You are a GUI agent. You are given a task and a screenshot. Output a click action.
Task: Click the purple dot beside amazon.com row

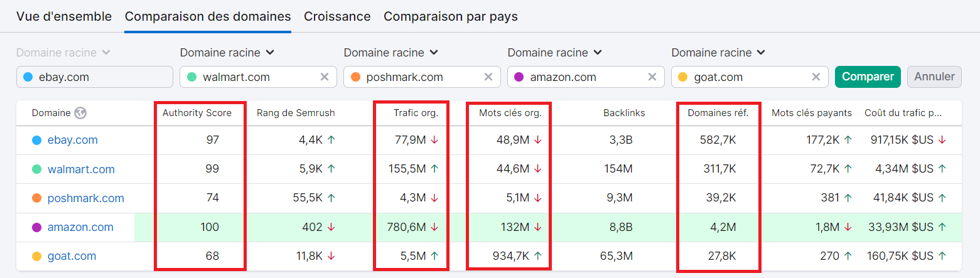36,227
